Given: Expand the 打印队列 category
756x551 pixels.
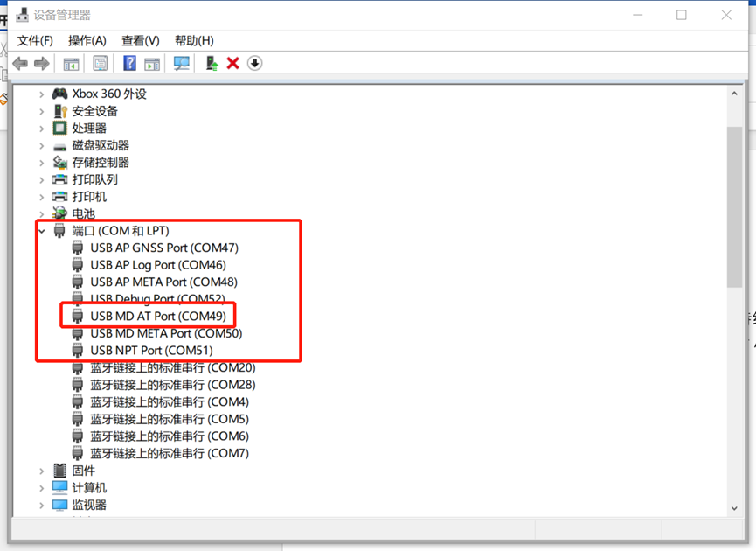Looking at the screenshot, I should [41, 180].
